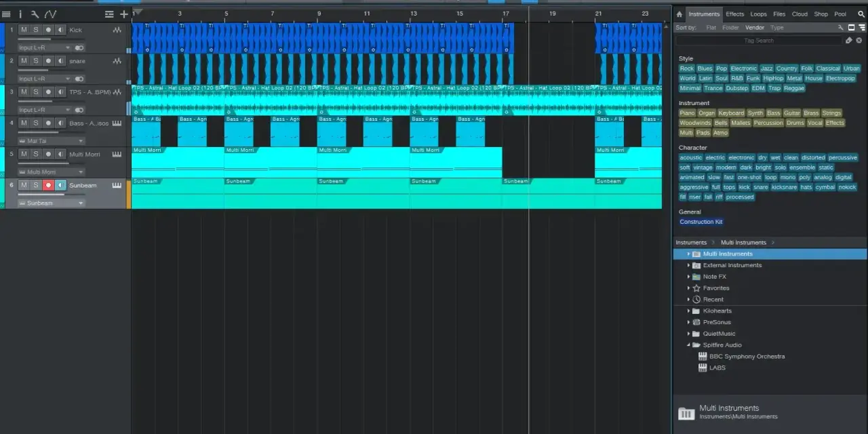Switch to the Loops browser tab

758,14
